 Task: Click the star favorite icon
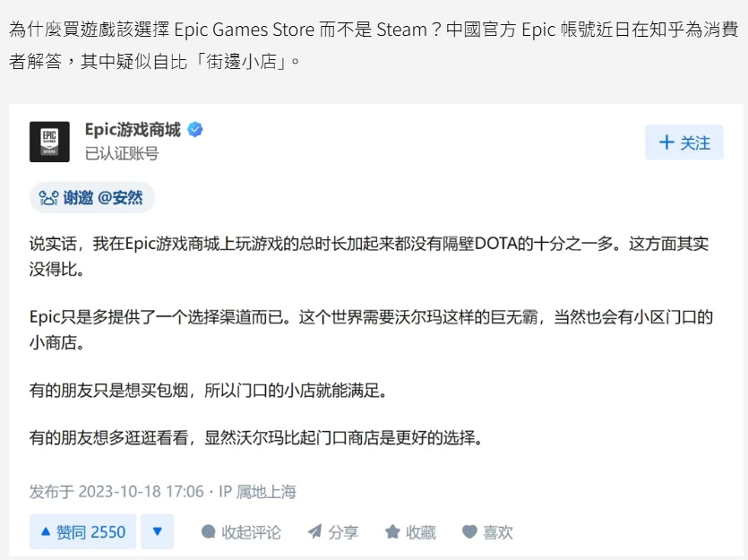pyautogui.click(x=392, y=531)
